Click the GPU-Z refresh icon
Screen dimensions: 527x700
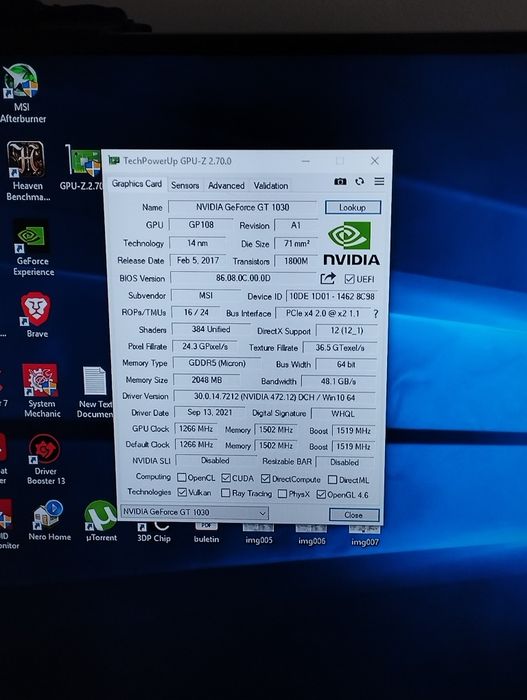(x=360, y=181)
